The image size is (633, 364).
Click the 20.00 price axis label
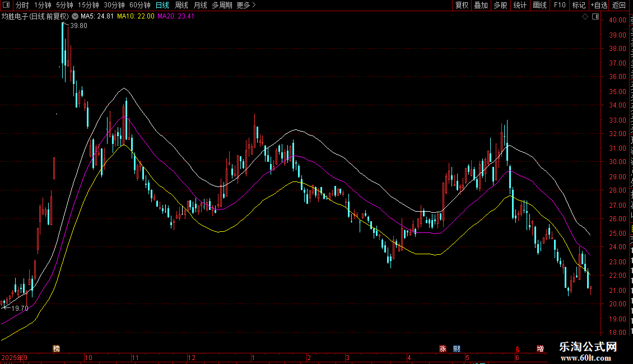tap(618, 304)
